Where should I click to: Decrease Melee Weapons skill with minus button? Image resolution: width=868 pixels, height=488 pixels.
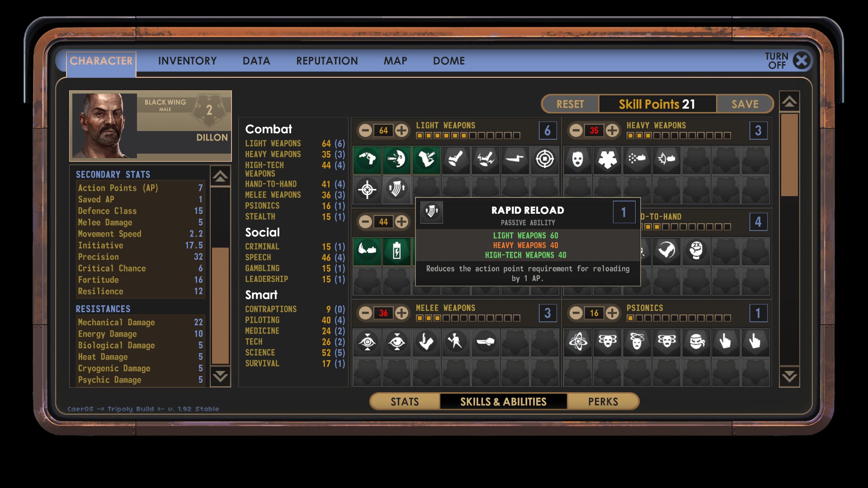(x=365, y=313)
